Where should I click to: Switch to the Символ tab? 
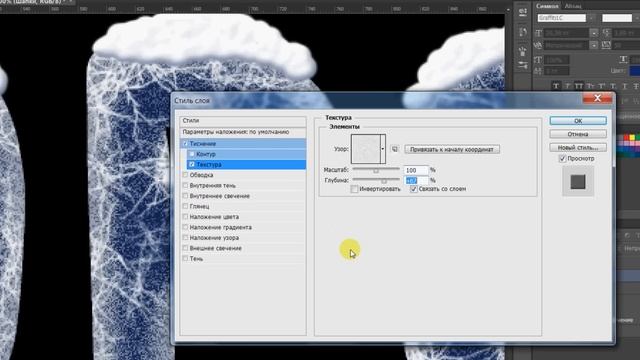tap(547, 6)
